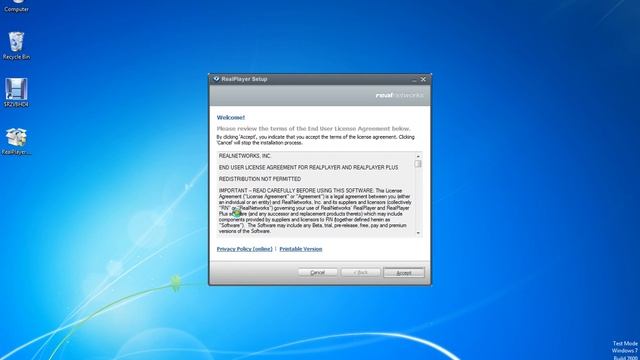Click the RealPlayer Setup title bar icon

pyautogui.click(x=216, y=79)
